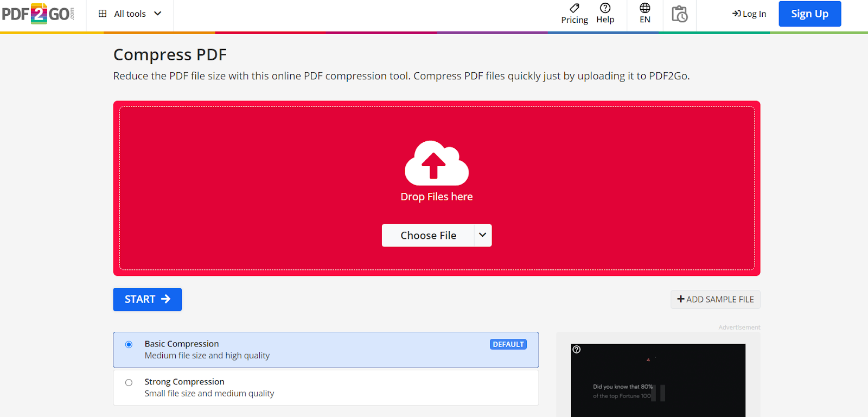Log In to your account
This screenshot has width=868, height=417.
coord(749,14)
